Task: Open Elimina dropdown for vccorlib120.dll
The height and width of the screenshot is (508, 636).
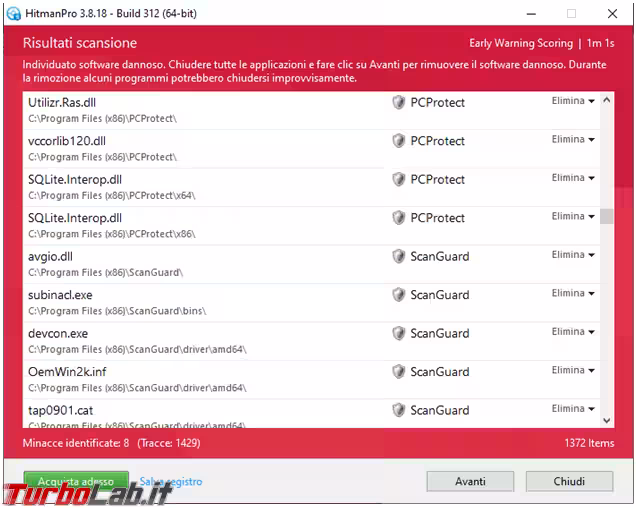Action: (x=573, y=139)
